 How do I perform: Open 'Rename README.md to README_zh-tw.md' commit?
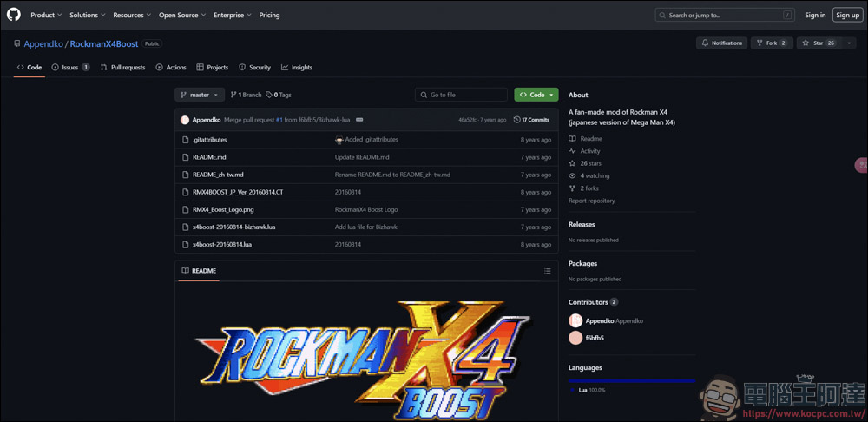point(392,175)
